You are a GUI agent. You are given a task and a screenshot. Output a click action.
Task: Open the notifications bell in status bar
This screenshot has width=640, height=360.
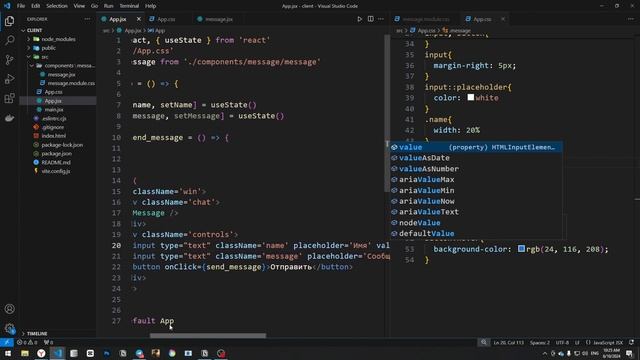point(631,342)
